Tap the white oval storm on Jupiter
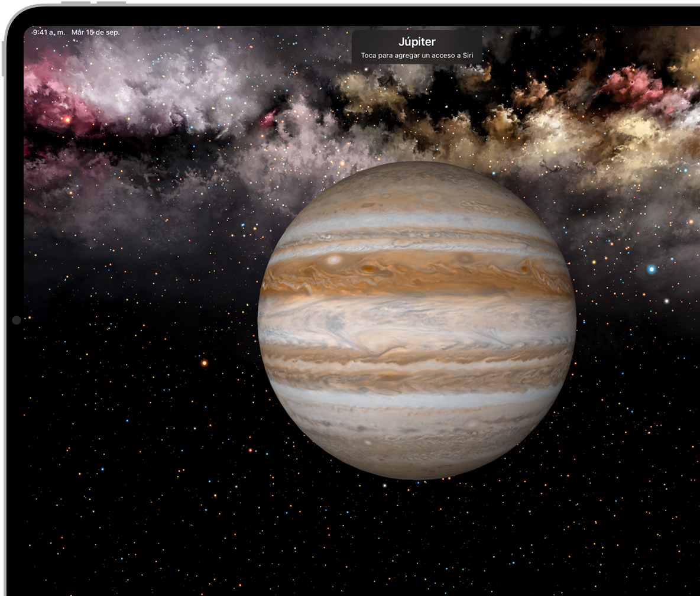Image resolution: width=700 pixels, height=596 pixels. [x=335, y=259]
